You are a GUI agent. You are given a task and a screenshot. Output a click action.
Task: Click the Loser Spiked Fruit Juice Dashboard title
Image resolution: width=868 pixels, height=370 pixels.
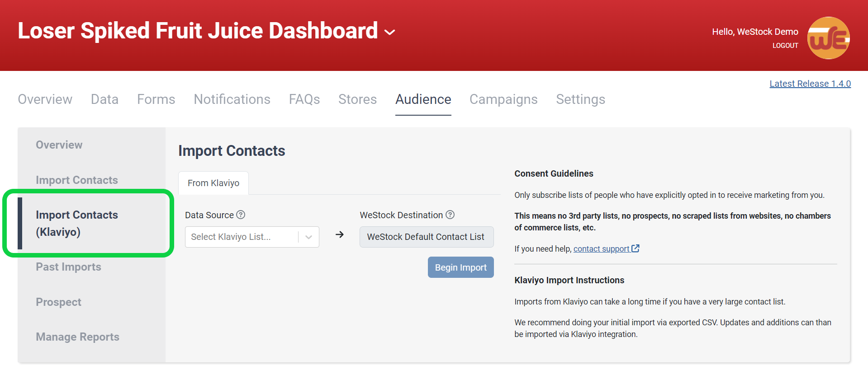tap(198, 31)
